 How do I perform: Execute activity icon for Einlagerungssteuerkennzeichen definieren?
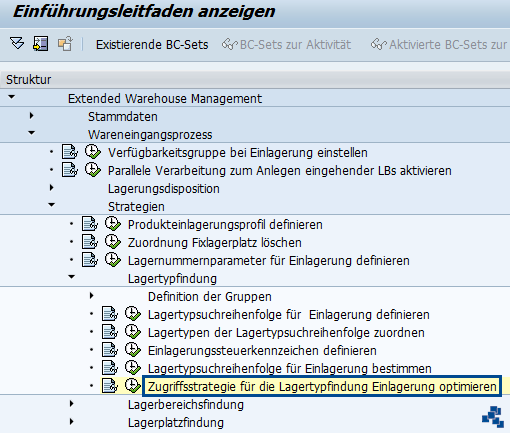pos(133,350)
